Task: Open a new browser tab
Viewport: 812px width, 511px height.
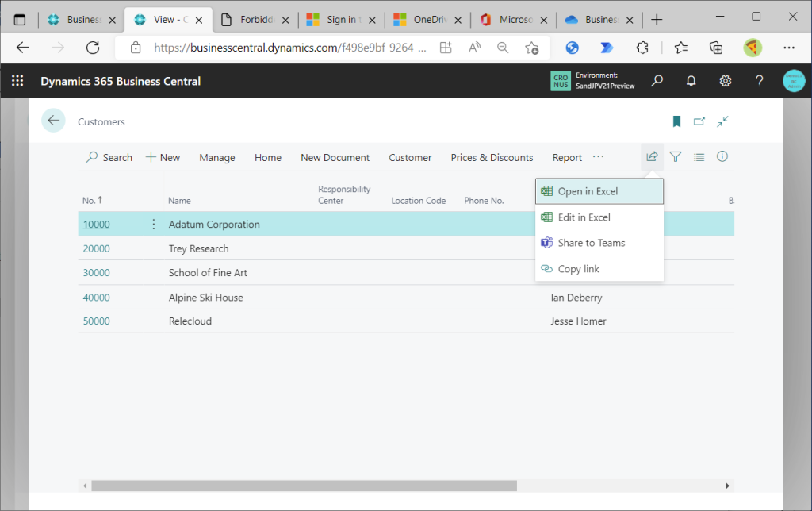Action: click(657, 20)
